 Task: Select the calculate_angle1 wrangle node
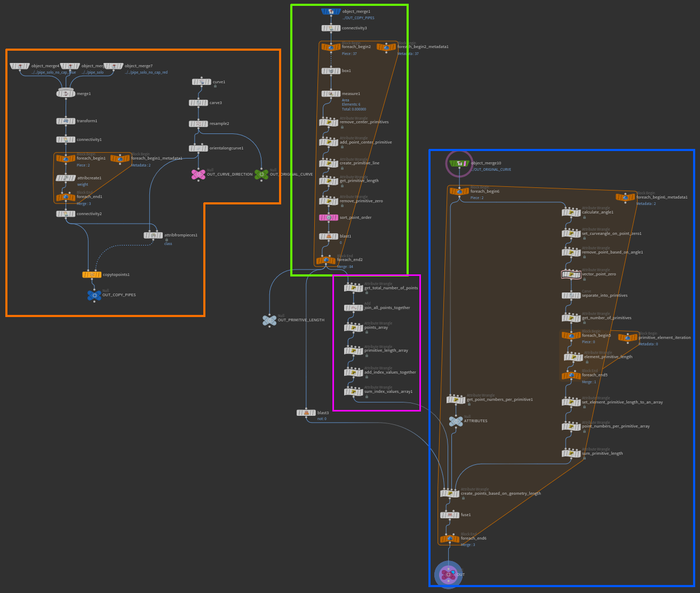click(571, 212)
